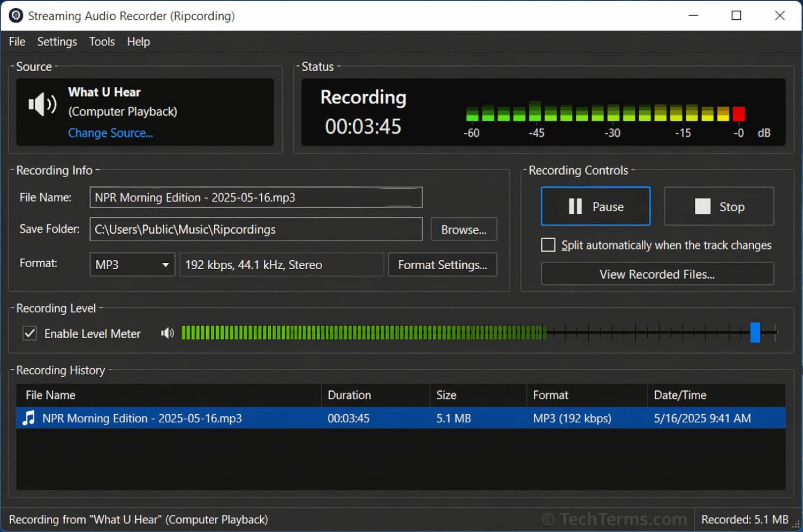Sort history by Format column header
The image size is (803, 532).
[x=587, y=395]
